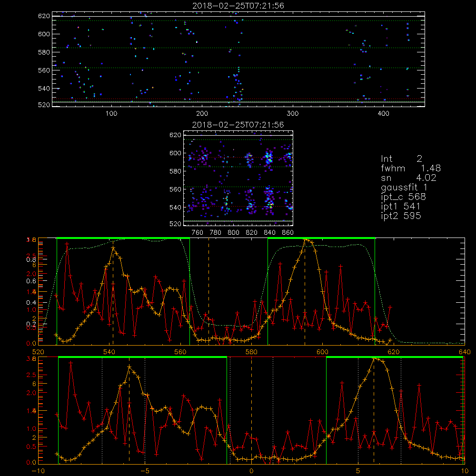The height and width of the screenshot is (476, 476).
Task: Click x-axis label 100 on top plot
Action: 111,114
